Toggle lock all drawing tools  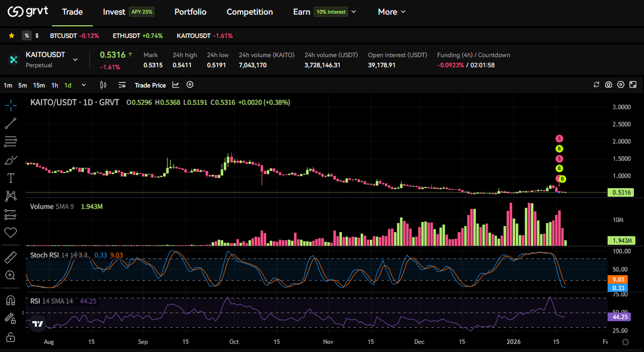tap(11, 337)
